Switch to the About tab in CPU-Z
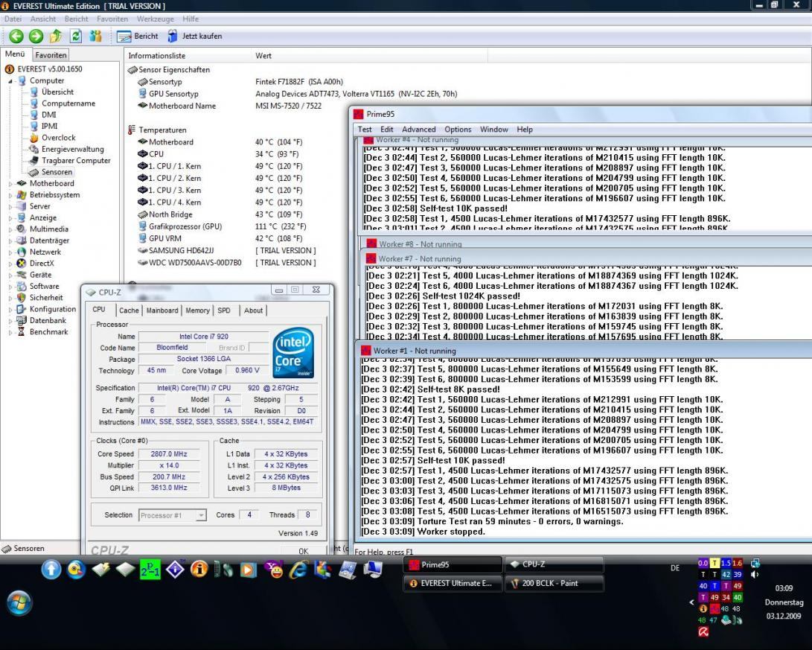The height and width of the screenshot is (650, 812). (253, 310)
